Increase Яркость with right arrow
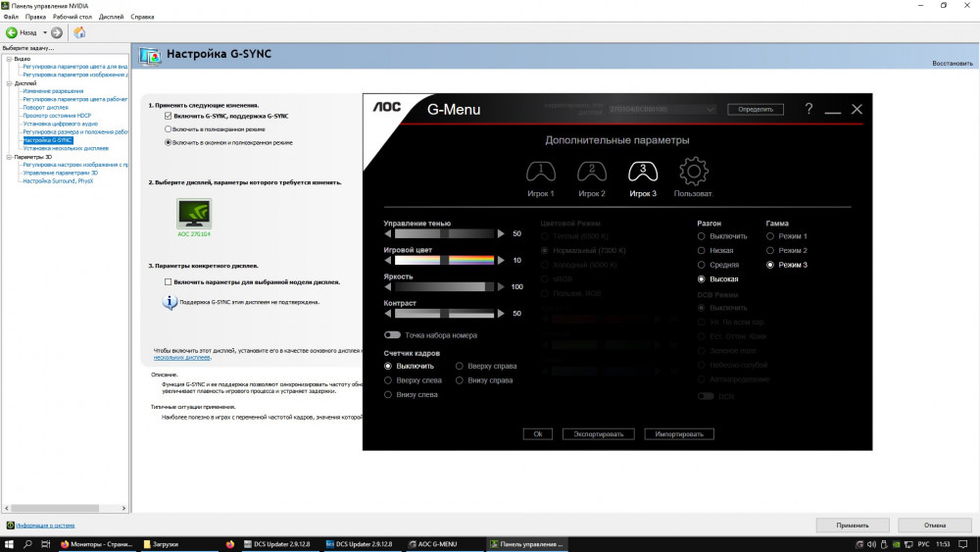 coord(501,287)
